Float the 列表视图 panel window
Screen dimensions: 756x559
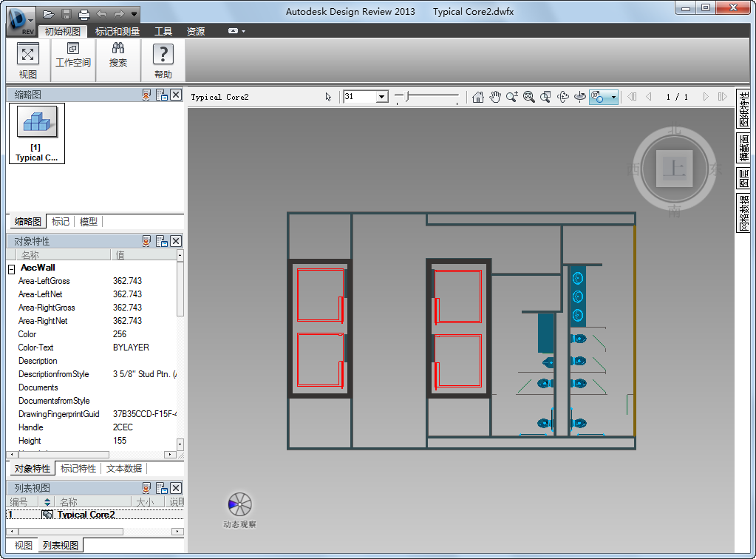click(x=162, y=487)
